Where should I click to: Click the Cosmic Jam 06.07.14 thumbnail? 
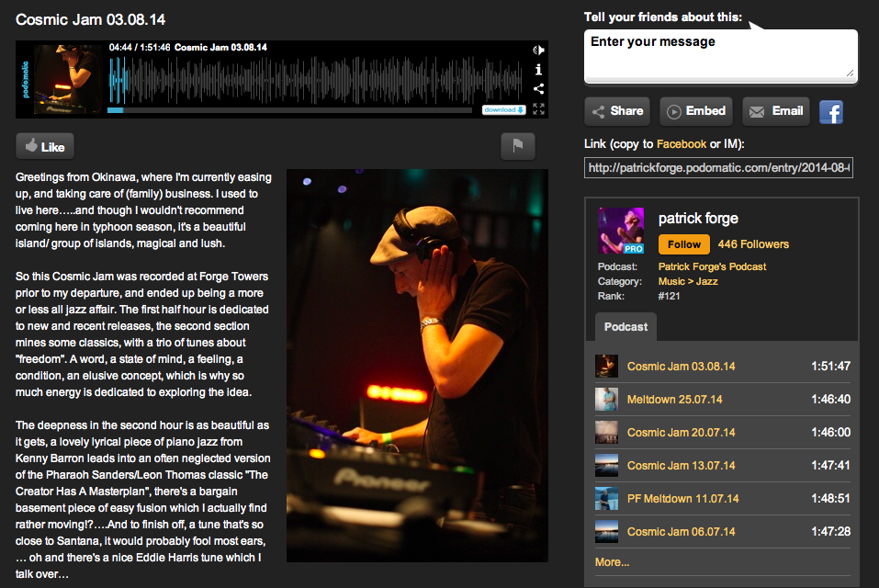click(606, 531)
